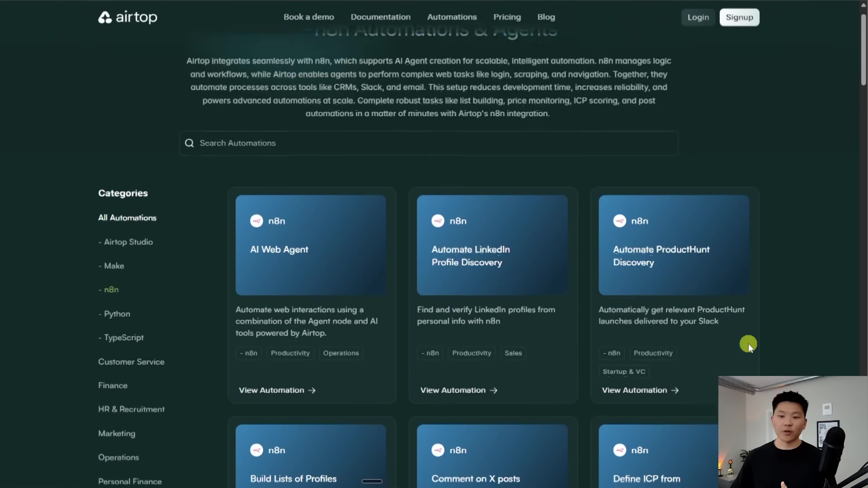The height and width of the screenshot is (488, 868).
Task: Click n8n tag on AI Web Agent card
Action: [x=249, y=353]
